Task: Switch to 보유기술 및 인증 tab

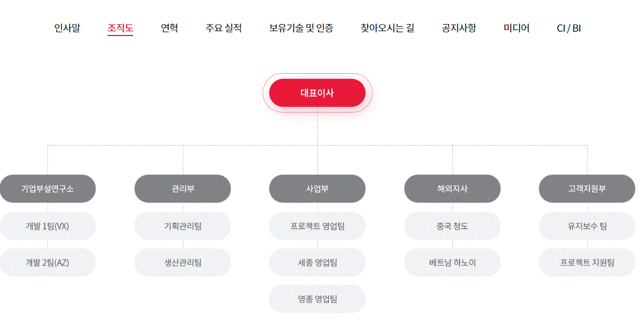Action: click(301, 28)
